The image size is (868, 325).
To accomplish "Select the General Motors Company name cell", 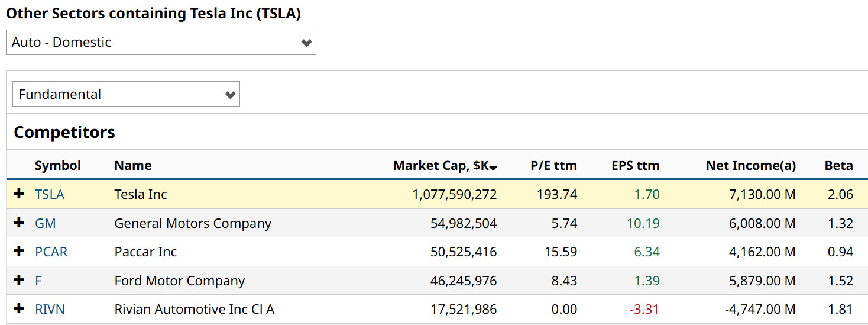I will coord(193,223).
